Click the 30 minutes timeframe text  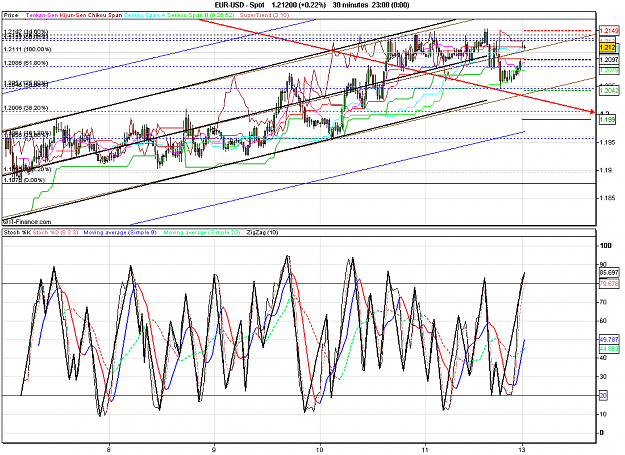pos(350,5)
